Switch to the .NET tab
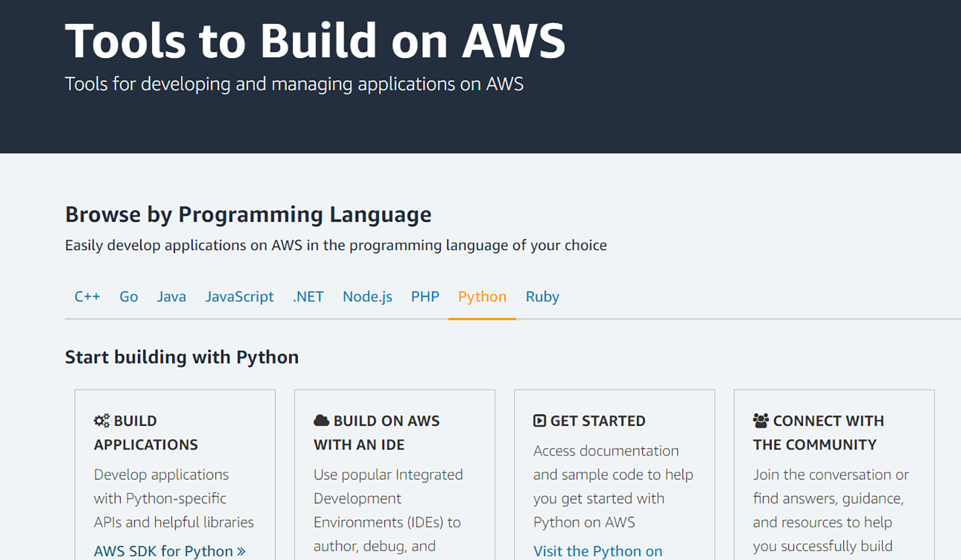Screen dimensions: 961x560 click(x=308, y=297)
